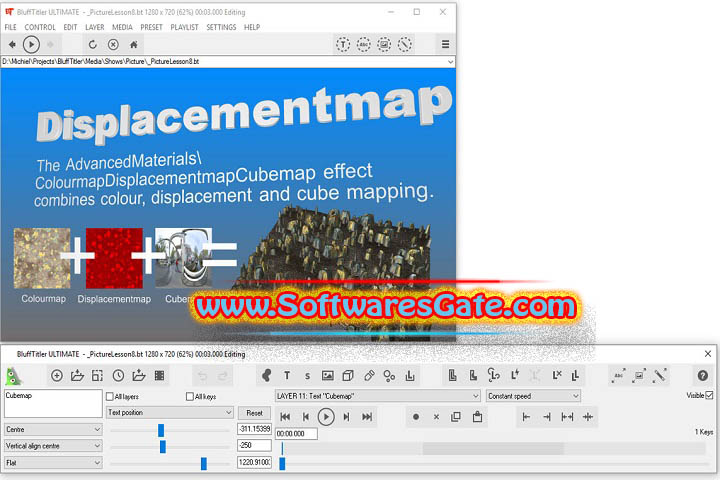This screenshot has height=480, width=720.
Task: Click the Cubemap text box
Action: [53, 403]
